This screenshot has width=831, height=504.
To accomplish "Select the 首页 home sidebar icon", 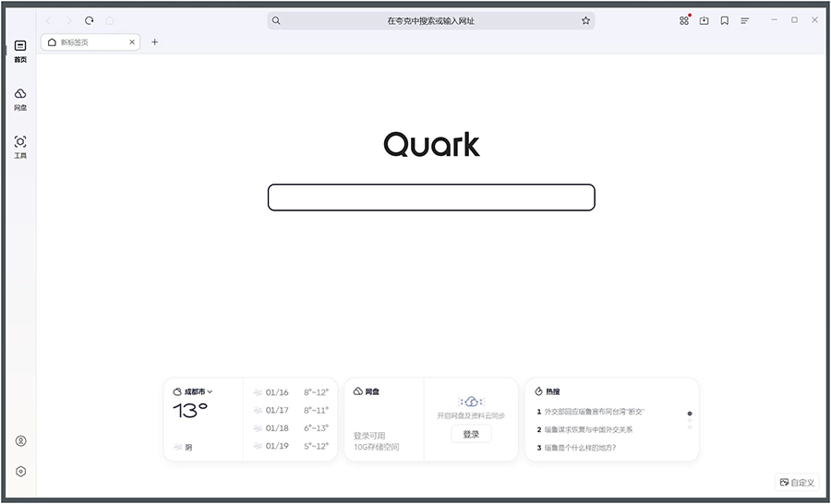I will [x=20, y=47].
